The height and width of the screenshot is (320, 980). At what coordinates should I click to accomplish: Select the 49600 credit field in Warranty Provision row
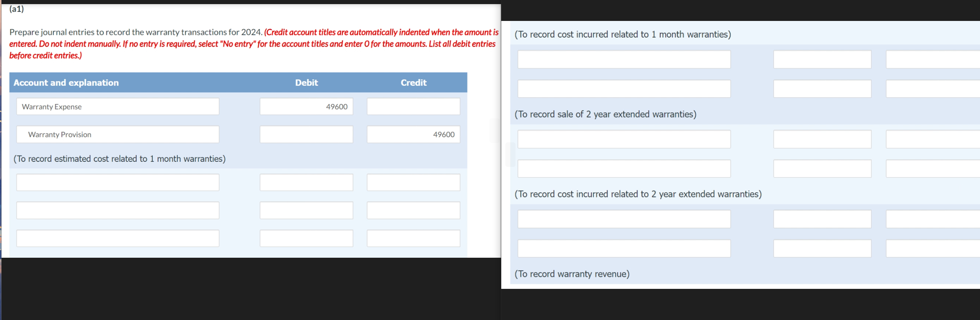[x=413, y=135]
